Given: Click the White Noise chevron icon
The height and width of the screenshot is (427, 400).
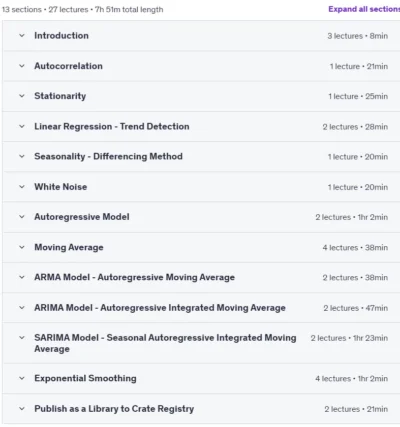Looking at the screenshot, I should [22, 187].
